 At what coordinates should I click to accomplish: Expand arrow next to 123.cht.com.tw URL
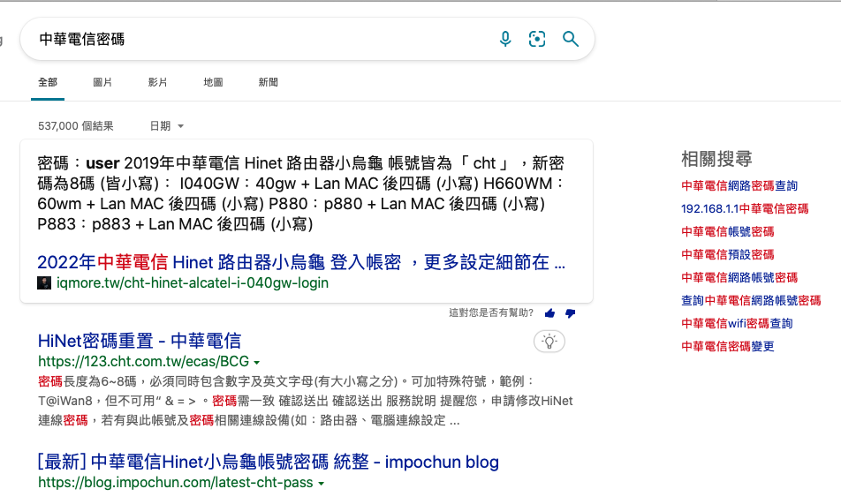pyautogui.click(x=257, y=363)
